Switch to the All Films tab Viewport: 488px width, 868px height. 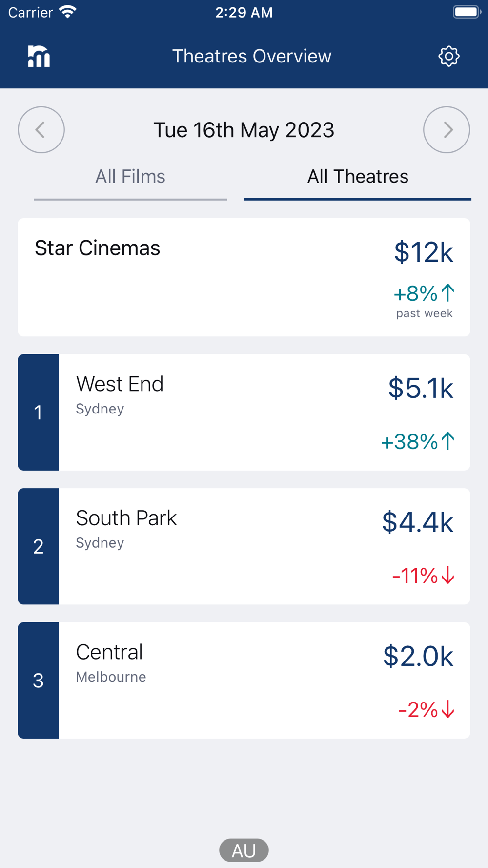pyautogui.click(x=130, y=177)
